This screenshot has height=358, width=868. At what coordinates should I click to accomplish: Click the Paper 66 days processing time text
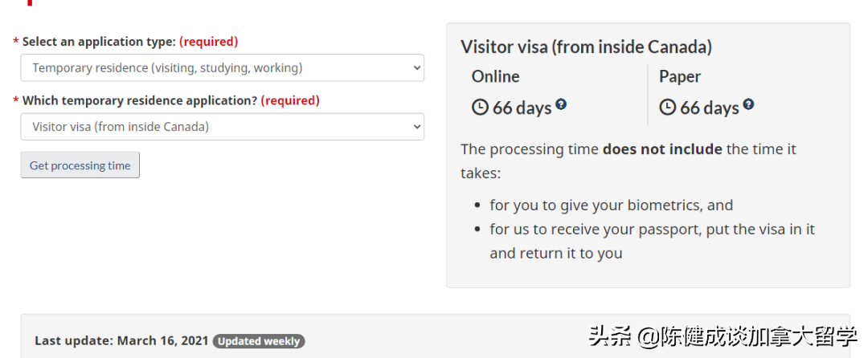coord(709,108)
